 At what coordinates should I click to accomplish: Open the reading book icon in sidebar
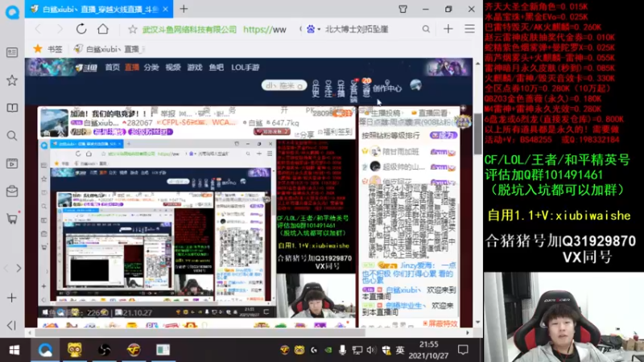click(12, 108)
